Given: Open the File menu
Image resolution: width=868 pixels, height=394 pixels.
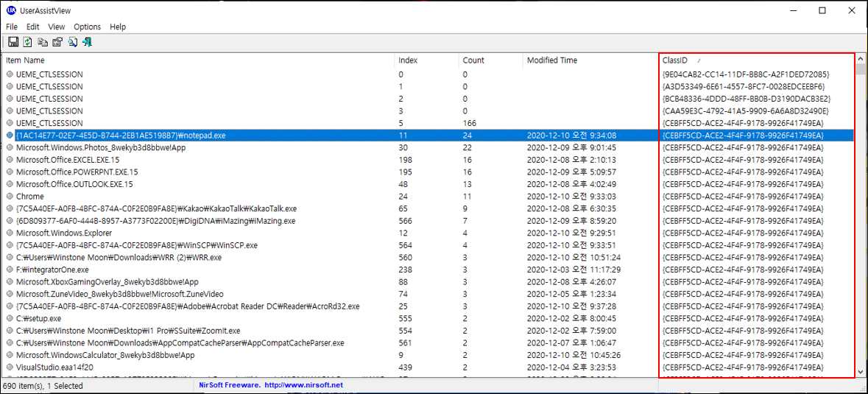Looking at the screenshot, I should coord(12,27).
